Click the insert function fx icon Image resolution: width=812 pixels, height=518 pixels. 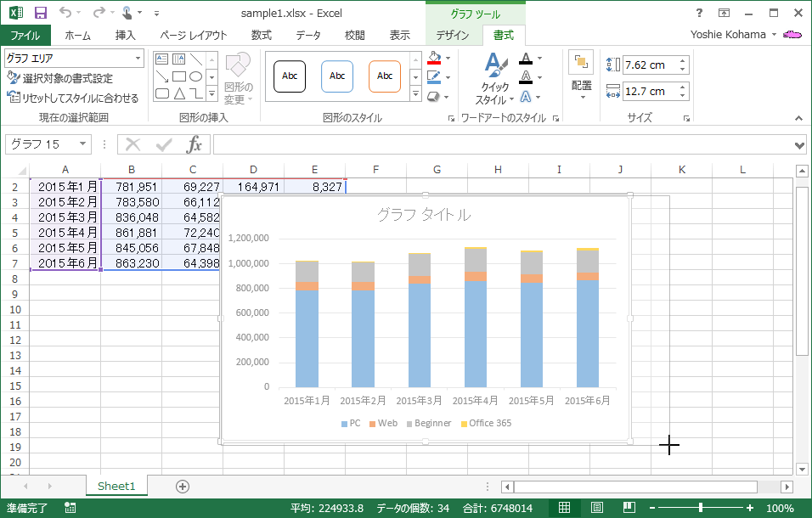pyautogui.click(x=195, y=144)
